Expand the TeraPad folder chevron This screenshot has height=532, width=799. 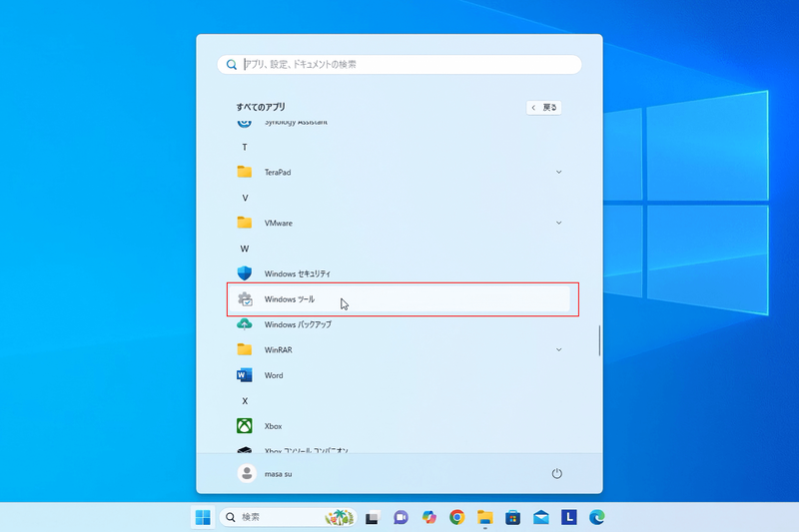tap(559, 172)
